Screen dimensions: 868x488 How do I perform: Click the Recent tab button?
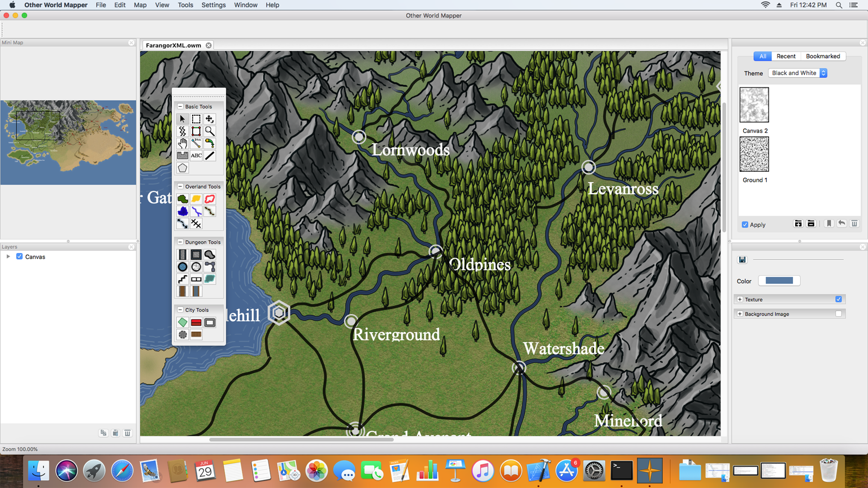coord(785,56)
